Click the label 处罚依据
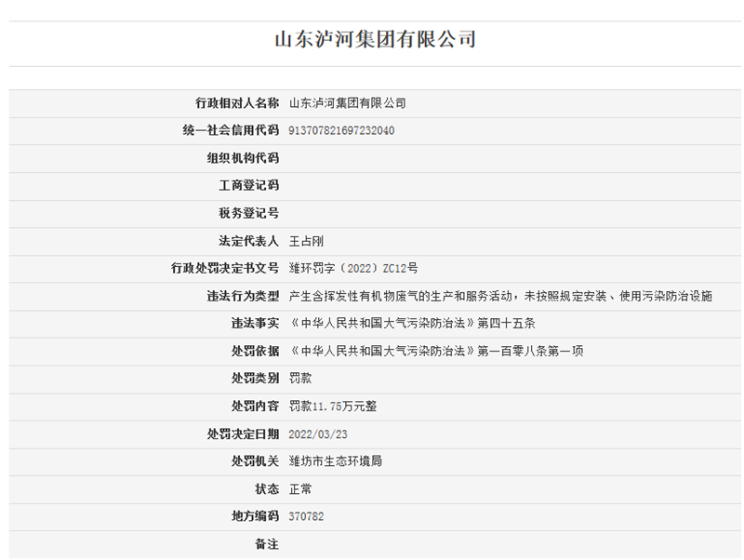This screenshot has width=744, height=560. tap(255, 352)
